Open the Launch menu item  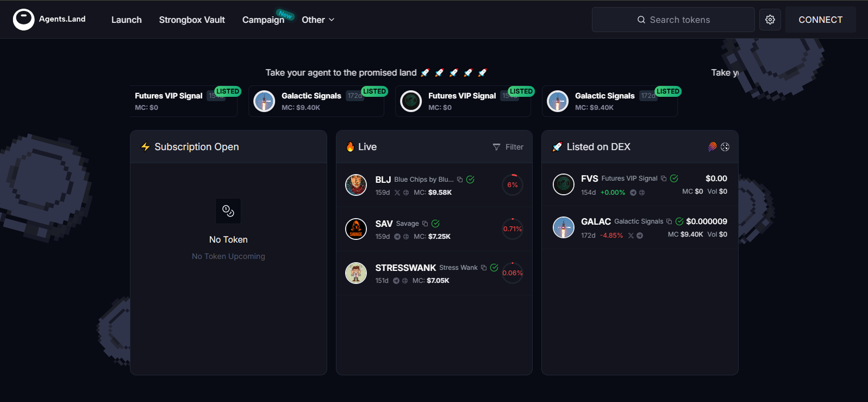pos(126,20)
